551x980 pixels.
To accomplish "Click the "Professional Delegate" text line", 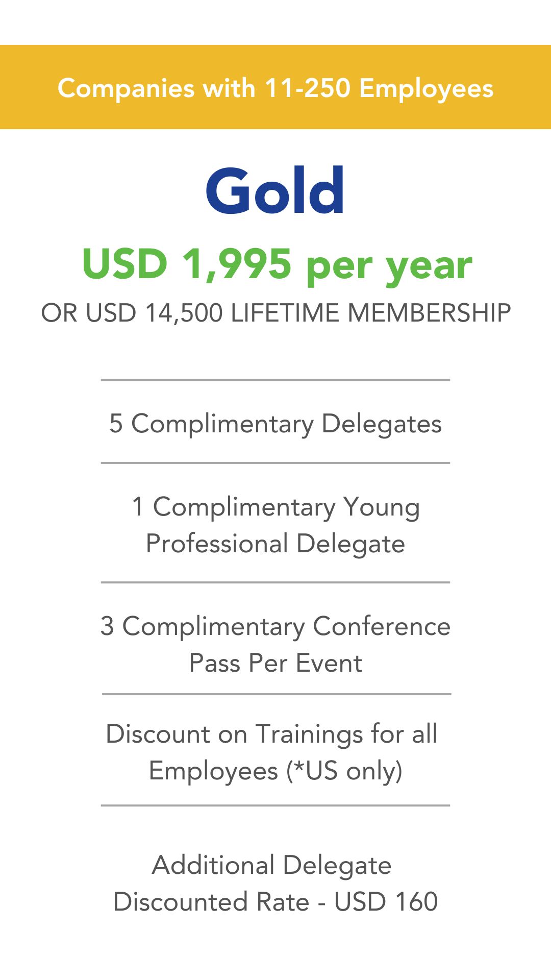I will click(275, 544).
